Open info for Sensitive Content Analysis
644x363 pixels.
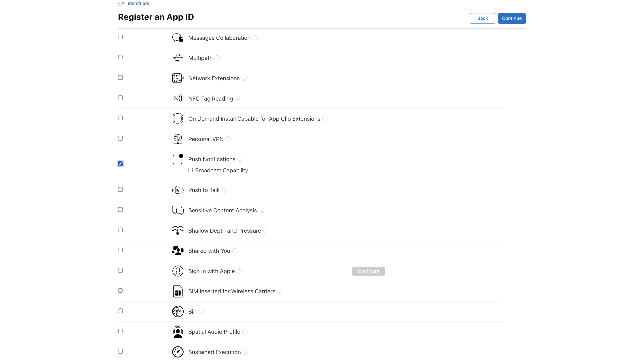point(261,210)
